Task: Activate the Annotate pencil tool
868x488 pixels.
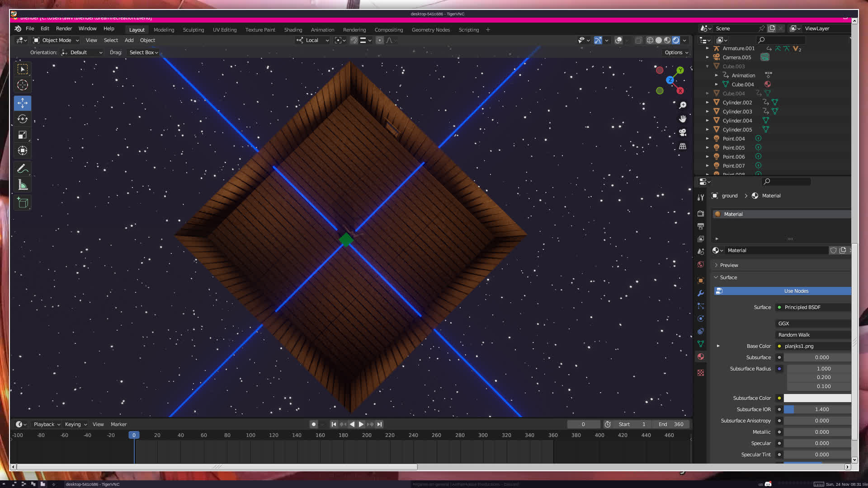Action: click(x=23, y=169)
